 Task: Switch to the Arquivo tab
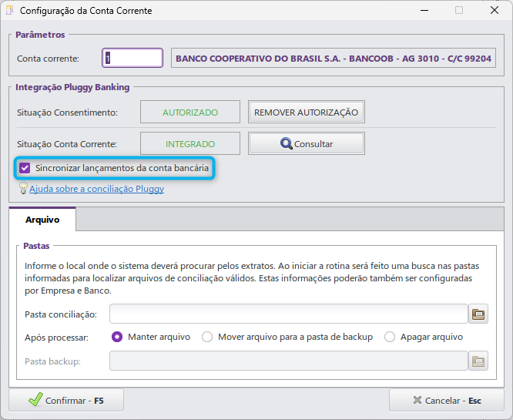[42, 220]
